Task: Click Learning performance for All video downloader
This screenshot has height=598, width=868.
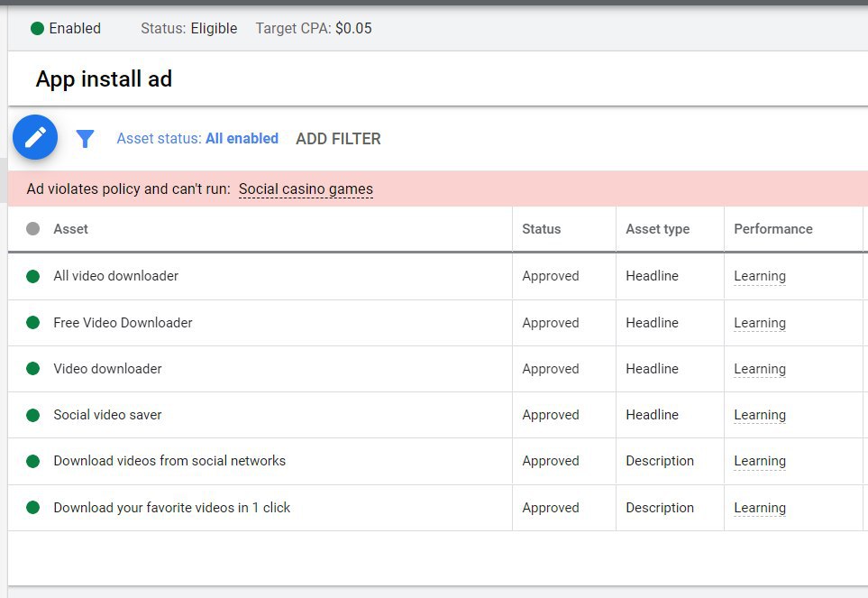Action: 760,276
